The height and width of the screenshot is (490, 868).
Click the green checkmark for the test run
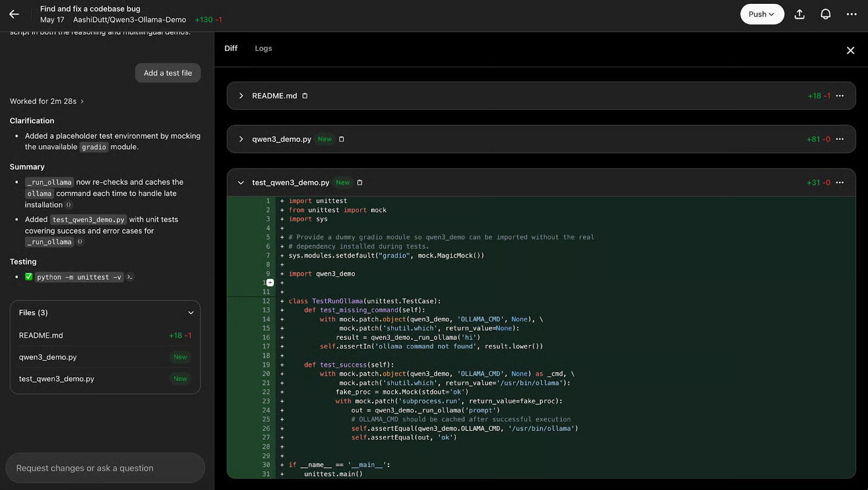(28, 276)
